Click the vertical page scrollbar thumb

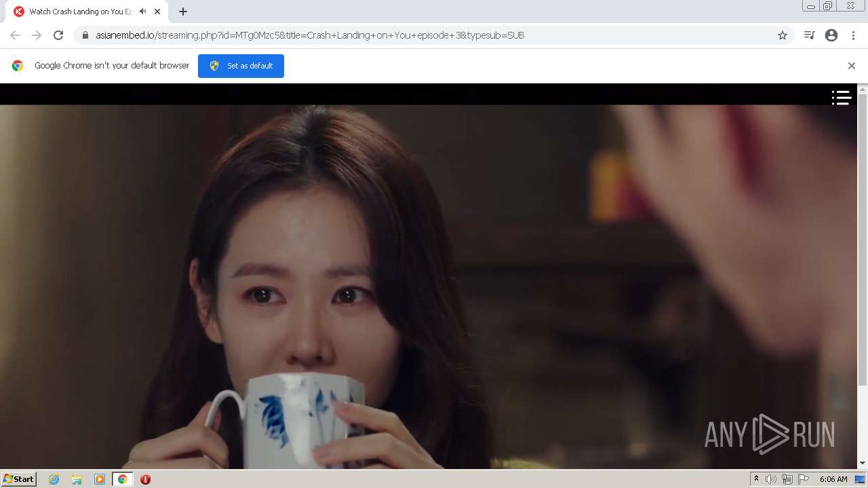pos(863,240)
